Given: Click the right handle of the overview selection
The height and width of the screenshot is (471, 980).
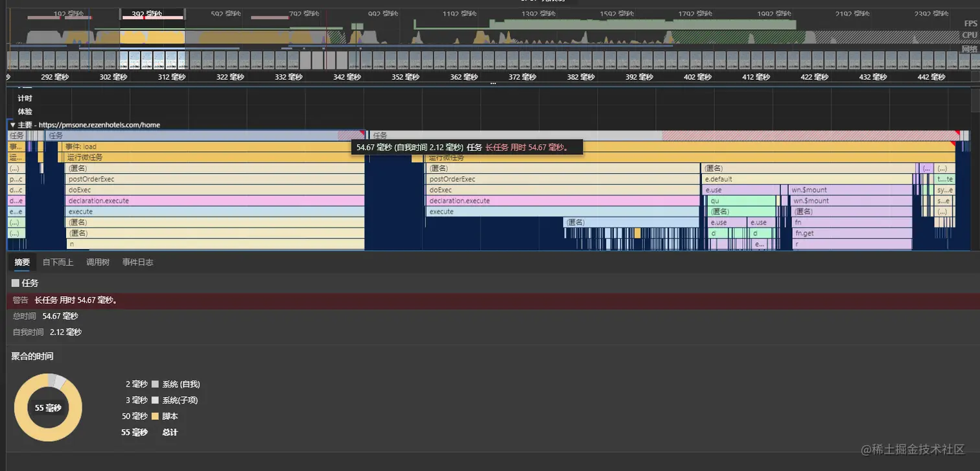Looking at the screenshot, I should coord(185,15).
